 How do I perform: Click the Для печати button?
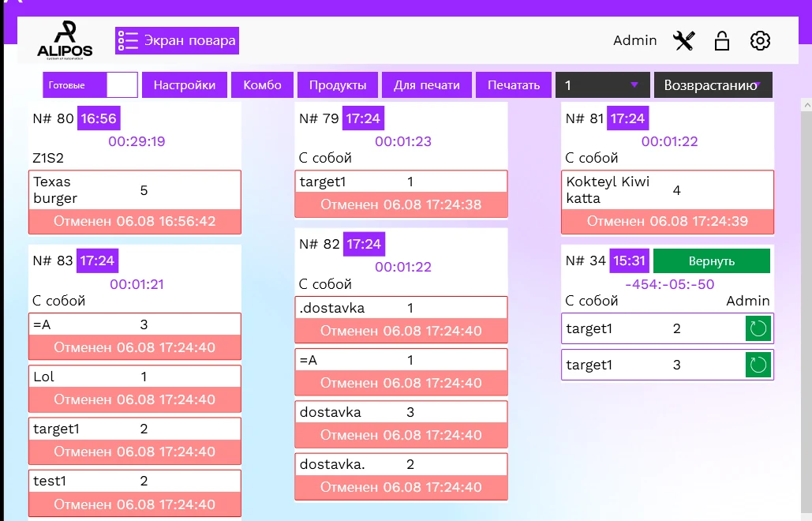pyautogui.click(x=427, y=85)
